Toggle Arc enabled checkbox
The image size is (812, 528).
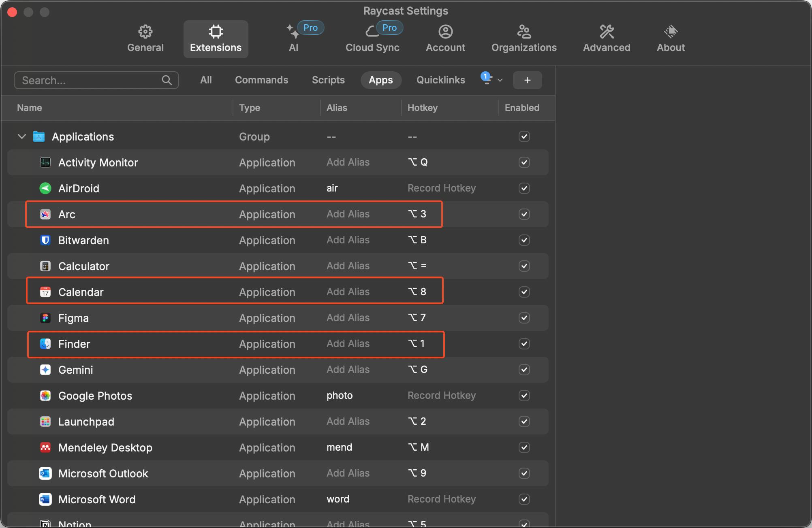(x=524, y=214)
